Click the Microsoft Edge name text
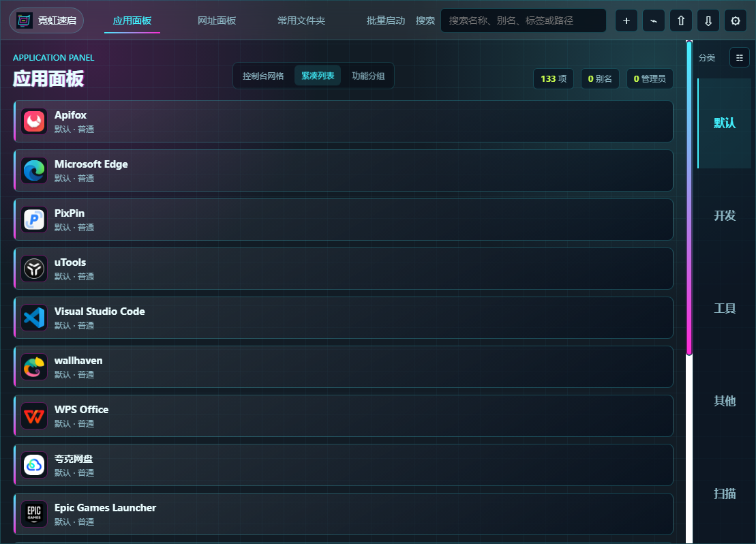This screenshot has height=544, width=756. click(91, 164)
